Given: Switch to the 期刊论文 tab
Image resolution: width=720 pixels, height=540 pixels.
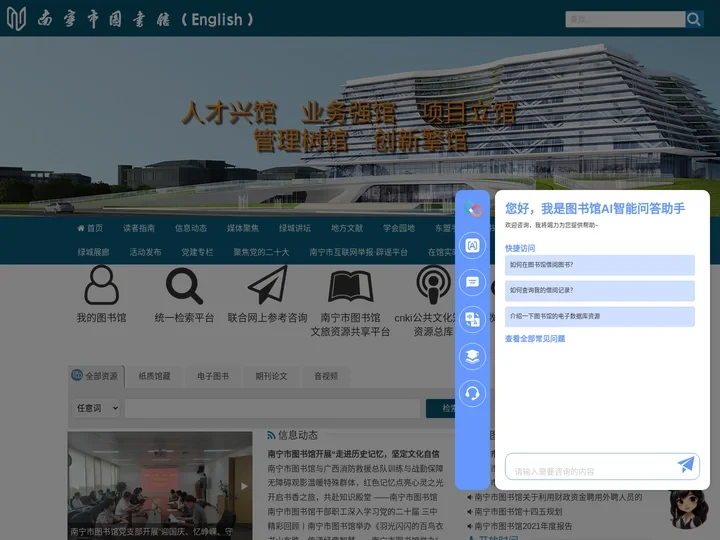Looking at the screenshot, I should pyautogui.click(x=271, y=376).
